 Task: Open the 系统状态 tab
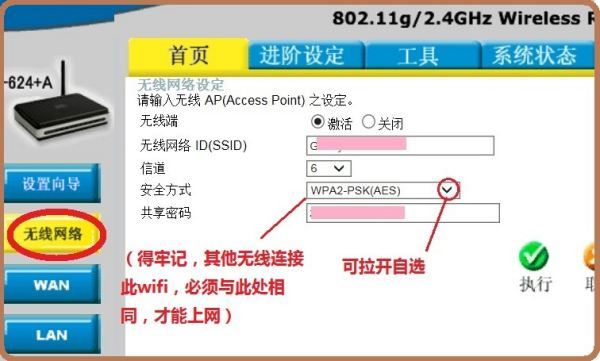pos(537,56)
